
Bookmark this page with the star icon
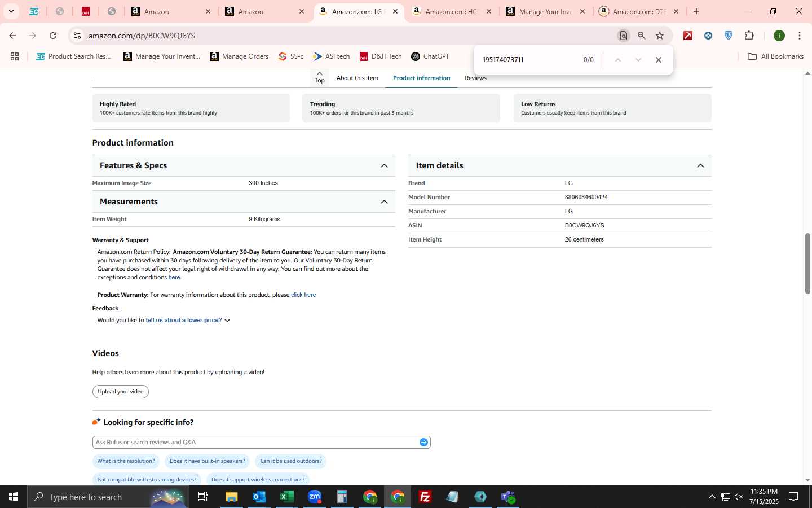[660, 36]
